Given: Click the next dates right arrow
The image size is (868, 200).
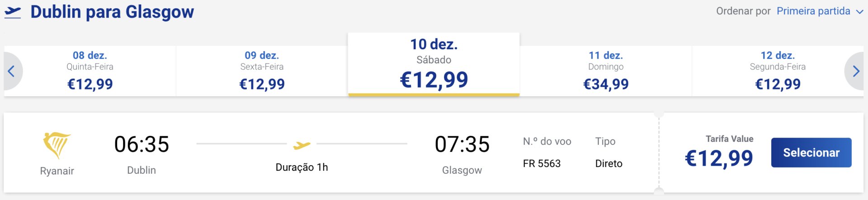Looking at the screenshot, I should coord(855,71).
